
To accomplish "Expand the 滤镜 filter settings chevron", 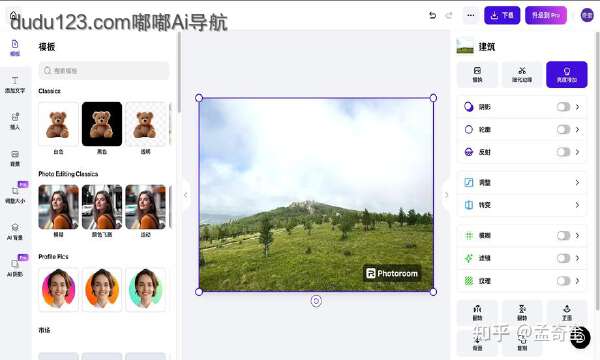I will coord(577,258).
